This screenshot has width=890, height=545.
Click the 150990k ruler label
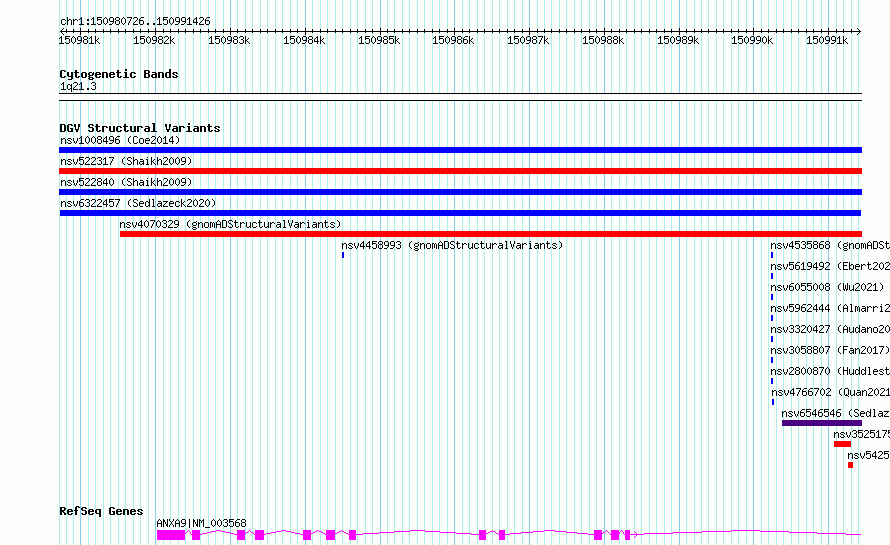coord(752,40)
